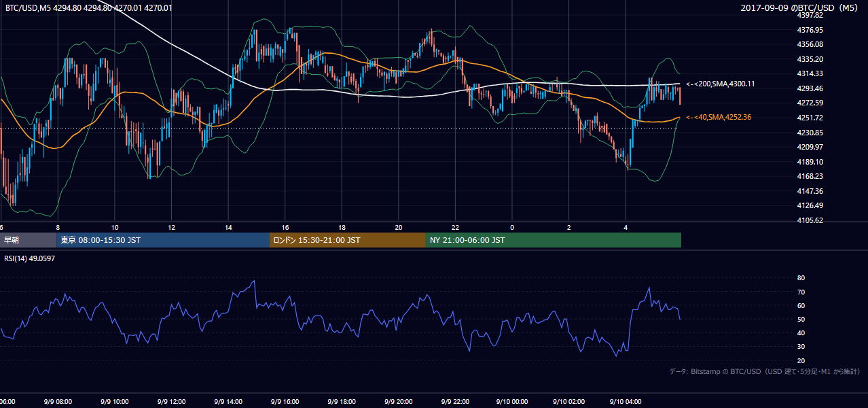The height and width of the screenshot is (408, 868).
Task: Click the 9/9 14:00 date label
Action: (228, 402)
